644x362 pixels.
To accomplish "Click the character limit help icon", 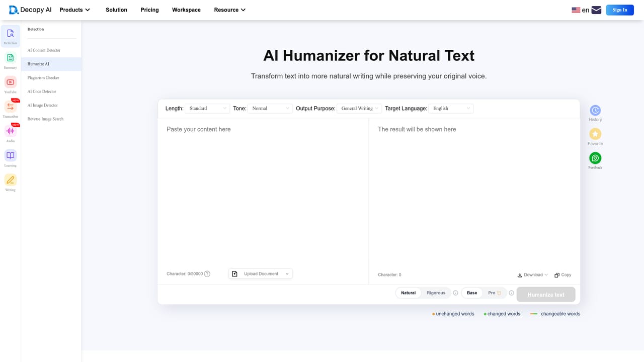I will 207,274.
